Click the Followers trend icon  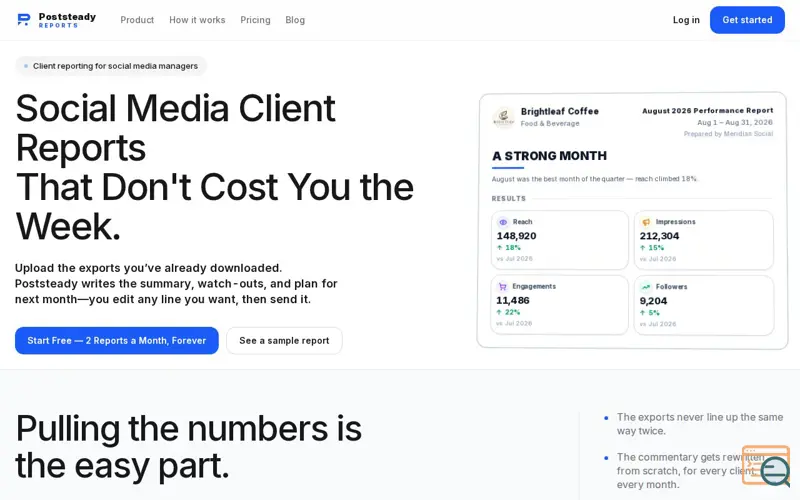pyautogui.click(x=646, y=287)
